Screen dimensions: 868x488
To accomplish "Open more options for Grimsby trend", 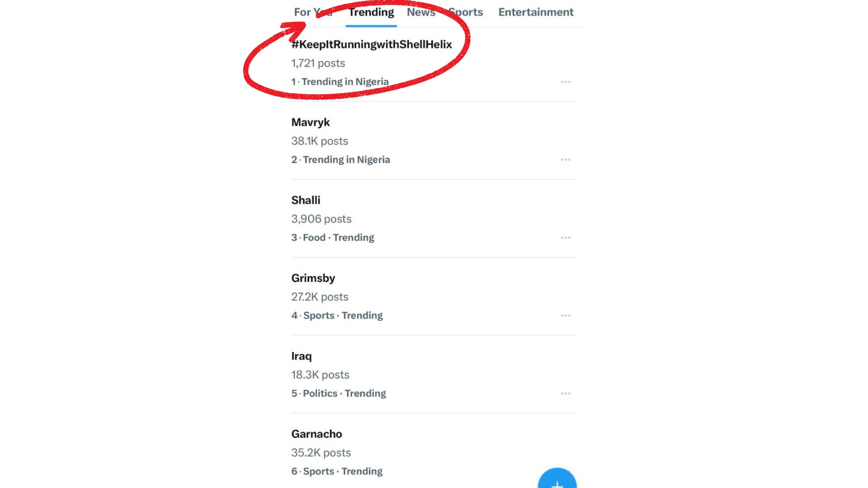I will point(566,315).
